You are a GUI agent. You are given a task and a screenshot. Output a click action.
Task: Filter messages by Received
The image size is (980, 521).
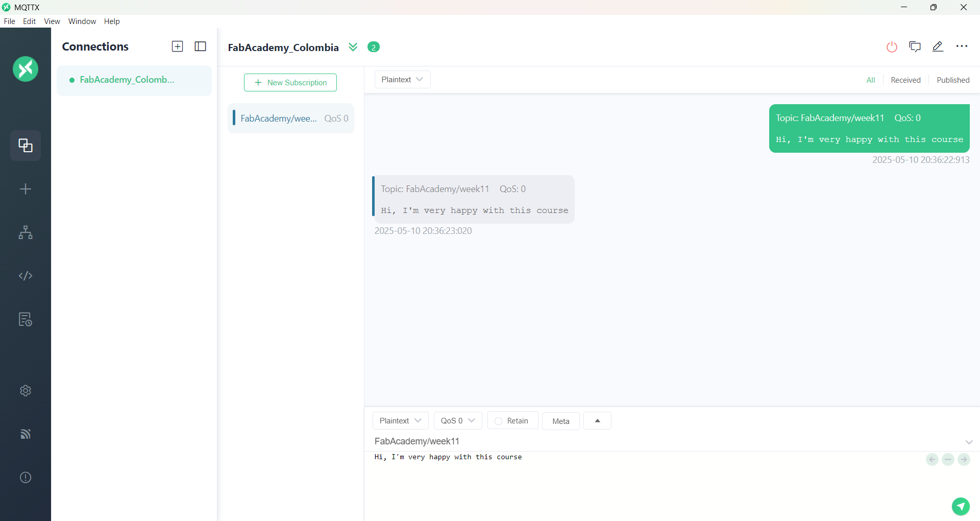pos(905,80)
